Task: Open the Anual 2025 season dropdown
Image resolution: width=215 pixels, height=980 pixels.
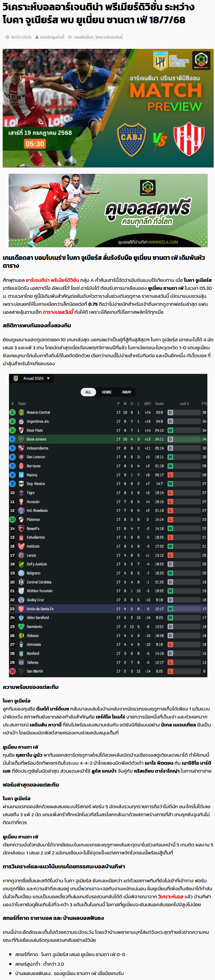Action: tap(37, 378)
